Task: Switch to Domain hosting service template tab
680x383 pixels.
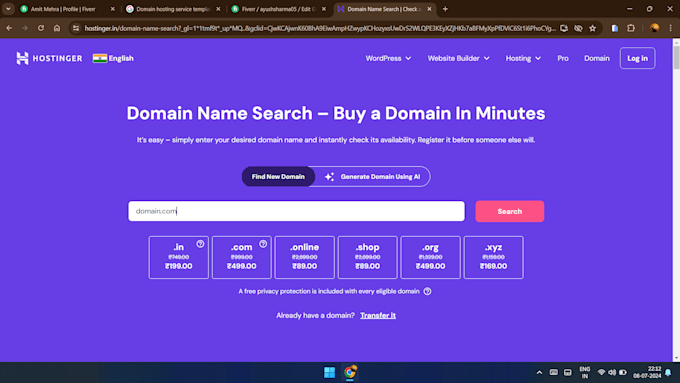Action: [x=173, y=9]
